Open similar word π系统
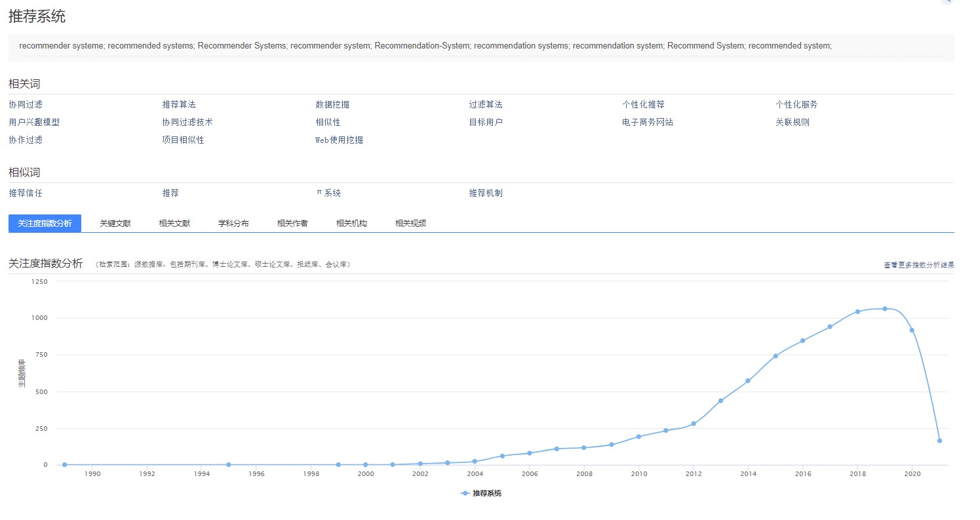 pos(328,193)
